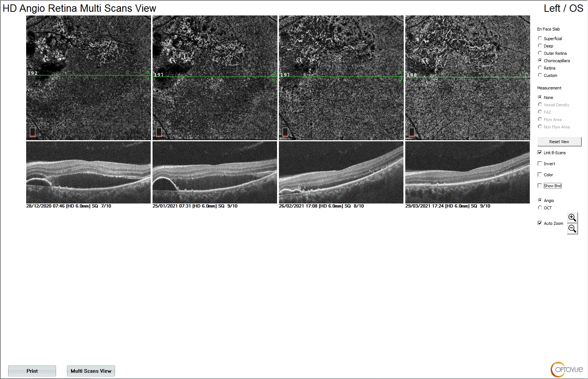Select the Superficial en face slab

[x=540, y=38]
